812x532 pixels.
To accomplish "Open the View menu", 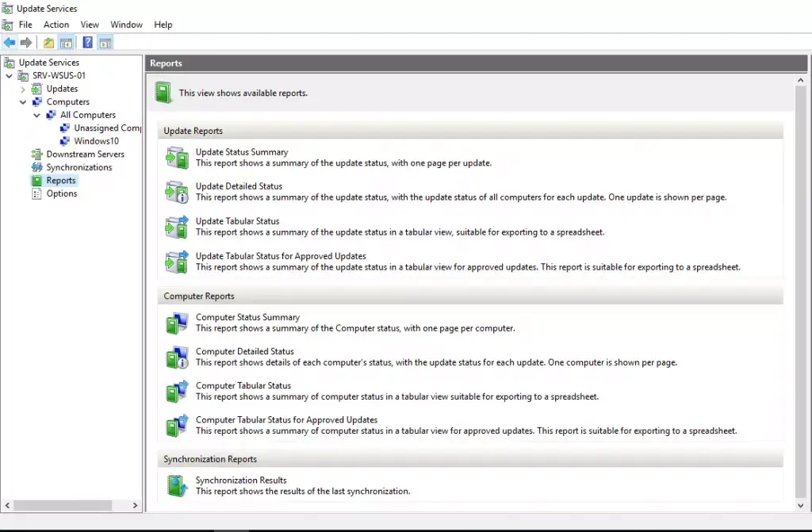I will [x=90, y=25].
